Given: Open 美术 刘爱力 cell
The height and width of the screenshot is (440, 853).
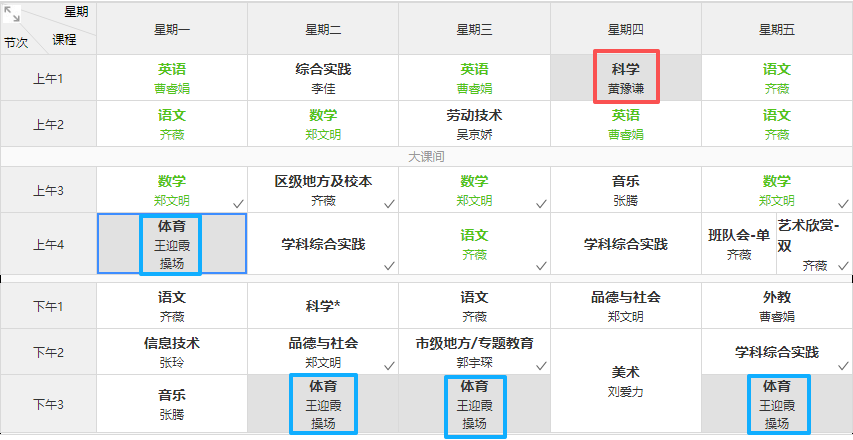Looking at the screenshot, I should click(x=626, y=381).
